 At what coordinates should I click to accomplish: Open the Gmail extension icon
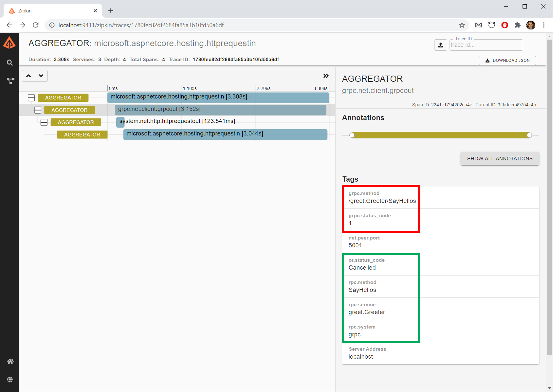pos(478,25)
